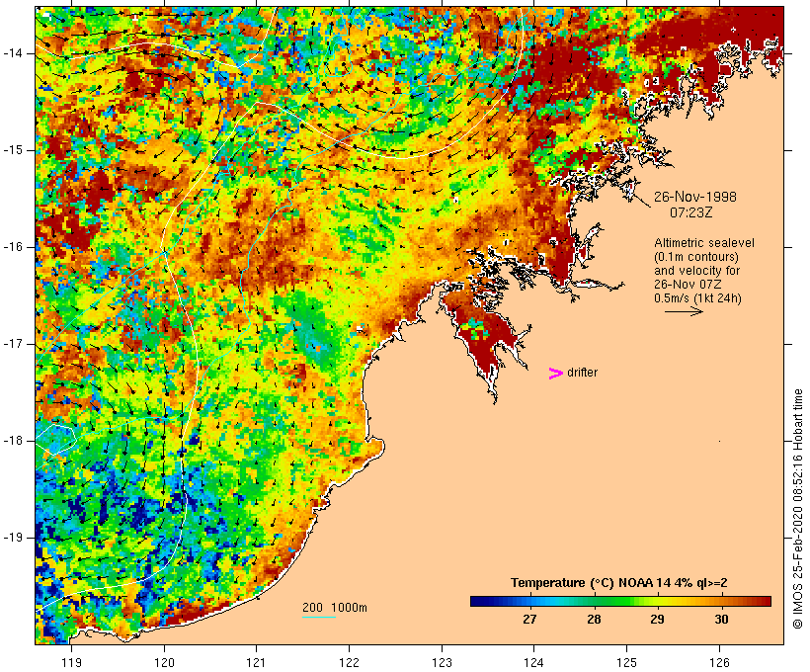Click the longitude axis label '124'
This screenshot has height=672, width=810.
coord(533,662)
